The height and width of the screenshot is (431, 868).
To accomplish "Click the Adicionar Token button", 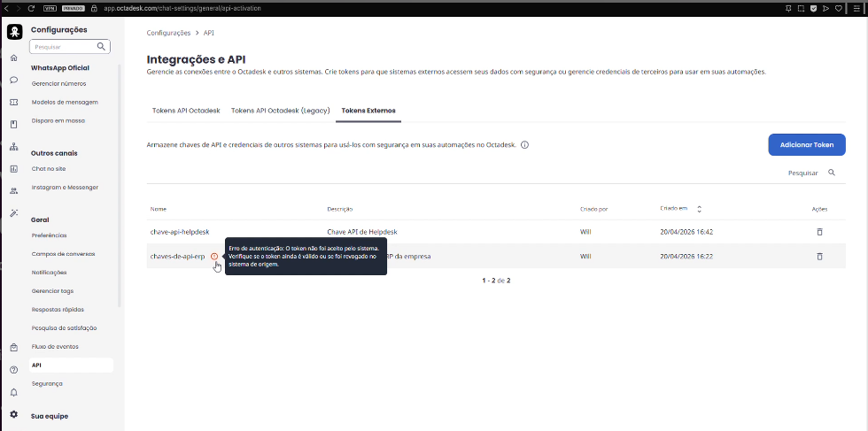I will click(x=807, y=145).
